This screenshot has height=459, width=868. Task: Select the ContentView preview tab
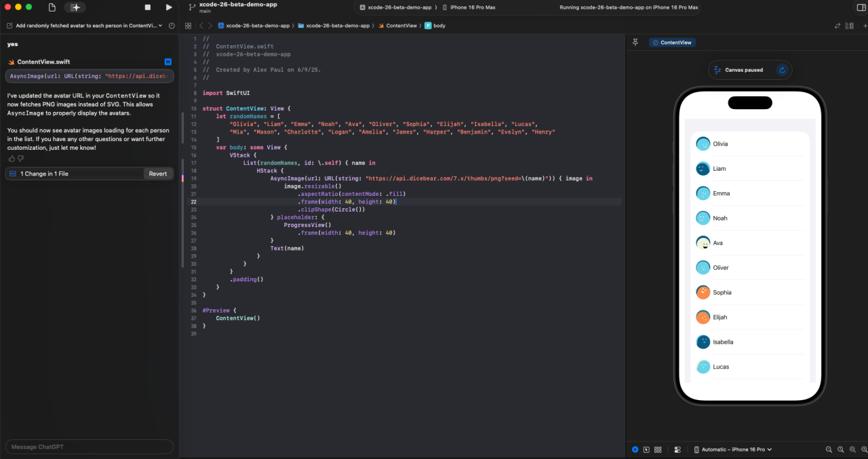click(672, 42)
